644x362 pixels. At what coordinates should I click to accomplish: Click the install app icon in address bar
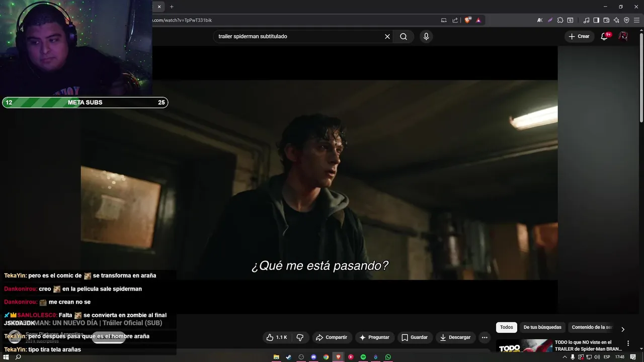(444, 20)
